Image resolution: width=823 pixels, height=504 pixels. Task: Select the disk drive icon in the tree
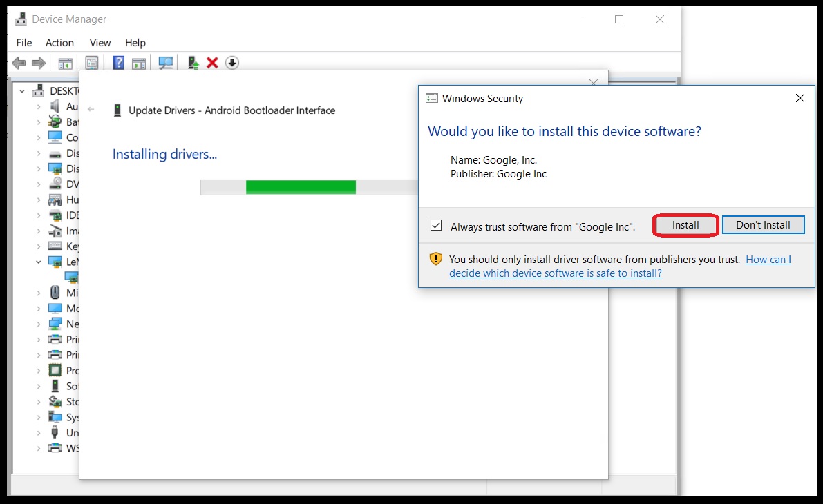[55, 154]
